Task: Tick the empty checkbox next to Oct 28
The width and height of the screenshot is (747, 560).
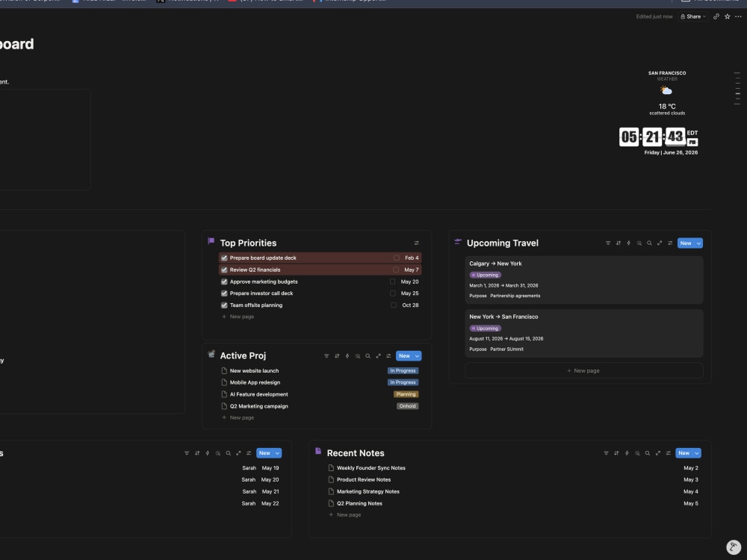Action: click(394, 305)
